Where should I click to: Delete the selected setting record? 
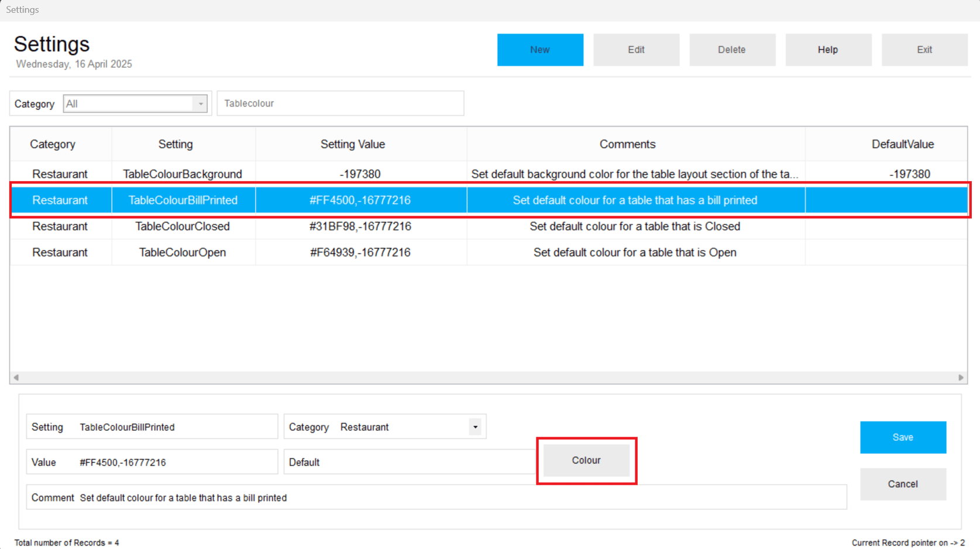[732, 50]
